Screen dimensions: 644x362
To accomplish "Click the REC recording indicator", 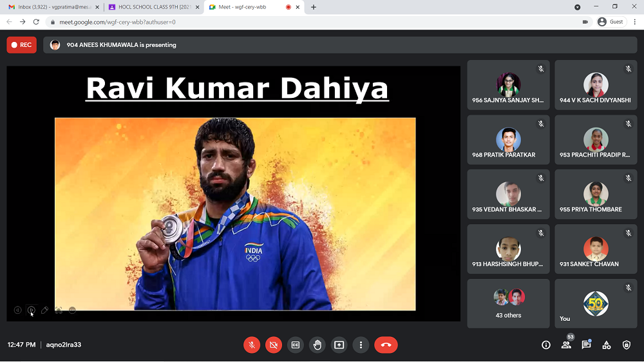I will [22, 45].
